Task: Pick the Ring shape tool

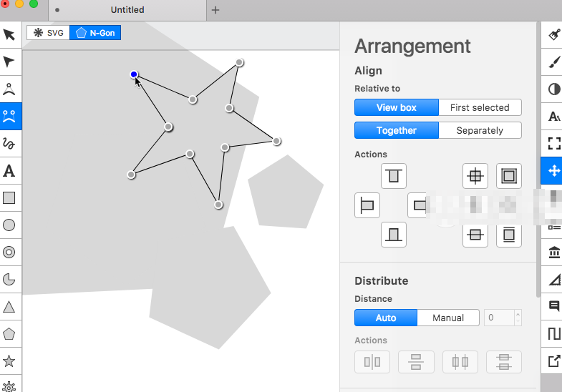Action: click(x=9, y=253)
